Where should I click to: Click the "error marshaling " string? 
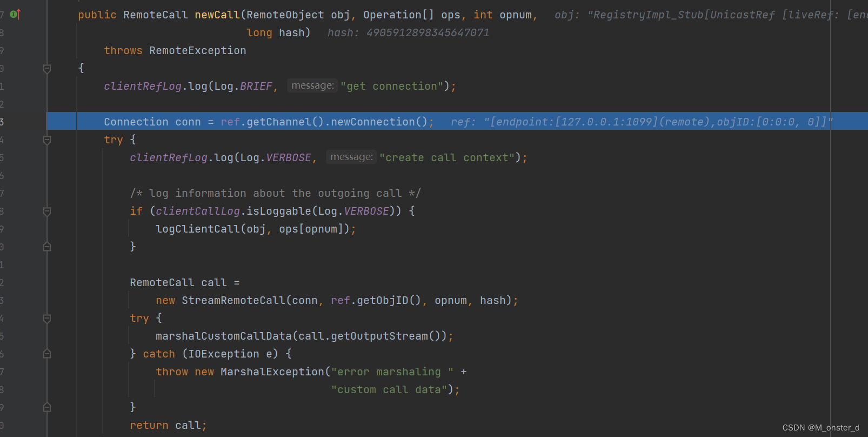pos(392,372)
